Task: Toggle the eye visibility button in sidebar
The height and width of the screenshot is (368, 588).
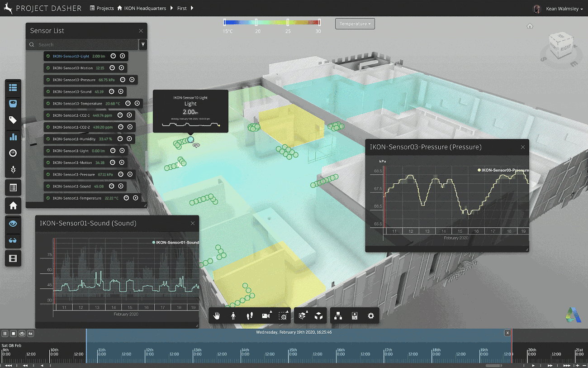Action: coord(13,223)
